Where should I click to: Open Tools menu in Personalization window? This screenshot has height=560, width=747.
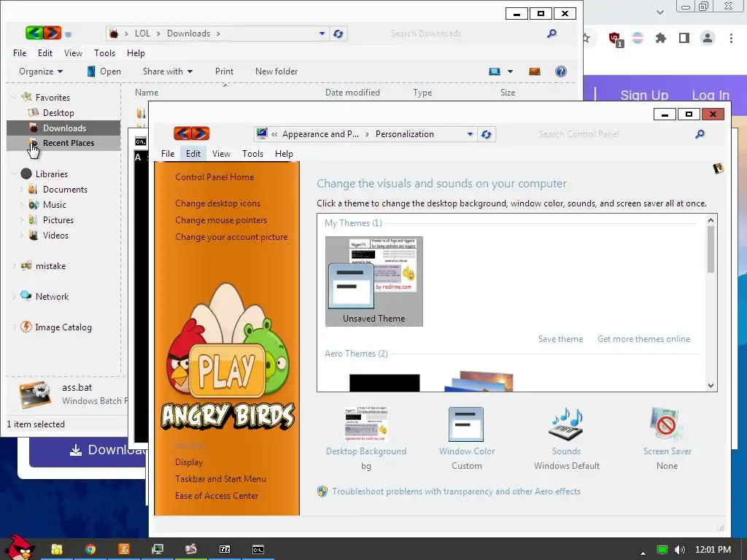[252, 153]
